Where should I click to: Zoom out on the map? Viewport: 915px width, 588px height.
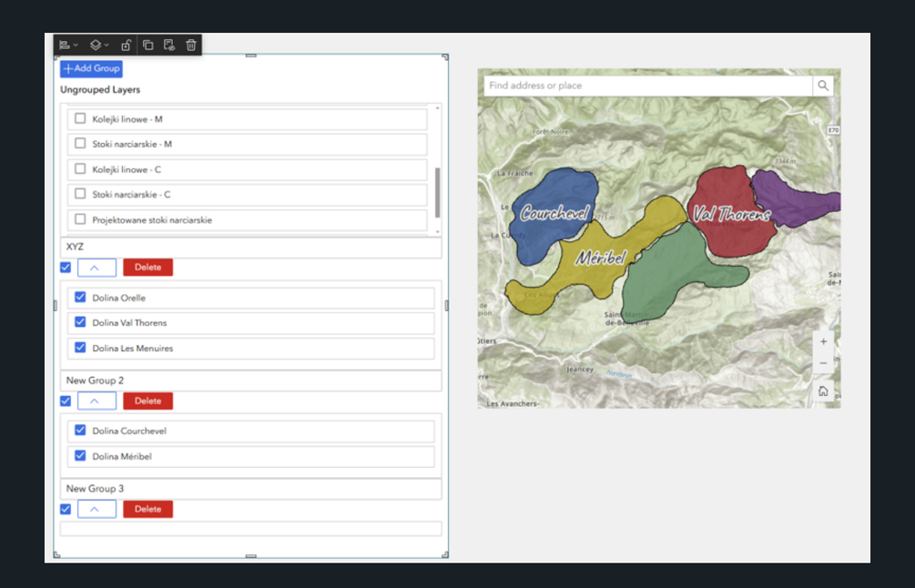(x=823, y=363)
